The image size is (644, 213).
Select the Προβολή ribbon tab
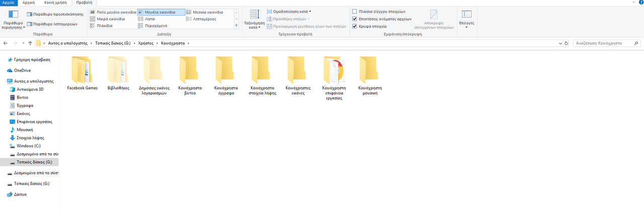point(84,3)
